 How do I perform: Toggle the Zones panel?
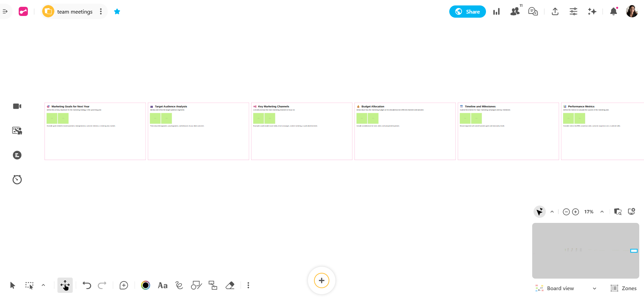(x=624, y=288)
